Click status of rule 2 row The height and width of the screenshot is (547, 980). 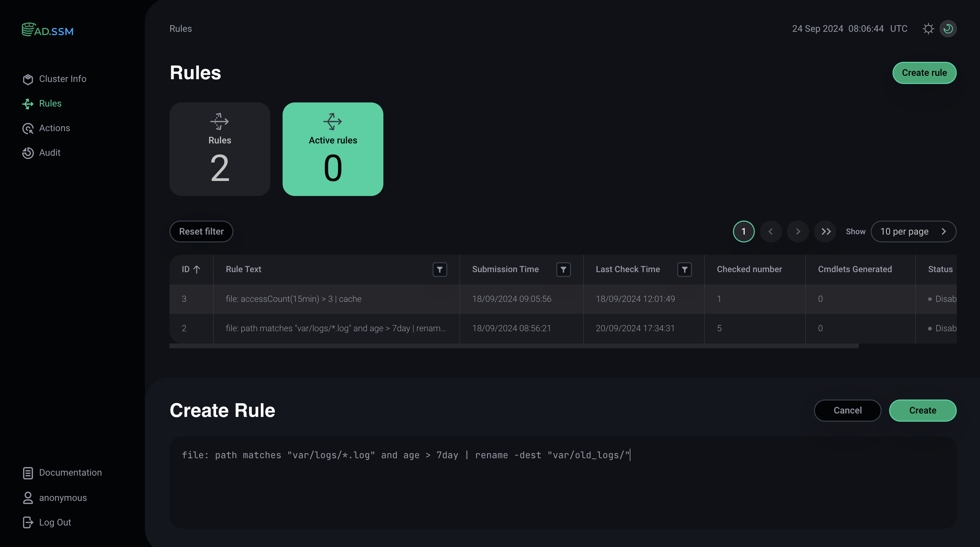pyautogui.click(x=942, y=328)
